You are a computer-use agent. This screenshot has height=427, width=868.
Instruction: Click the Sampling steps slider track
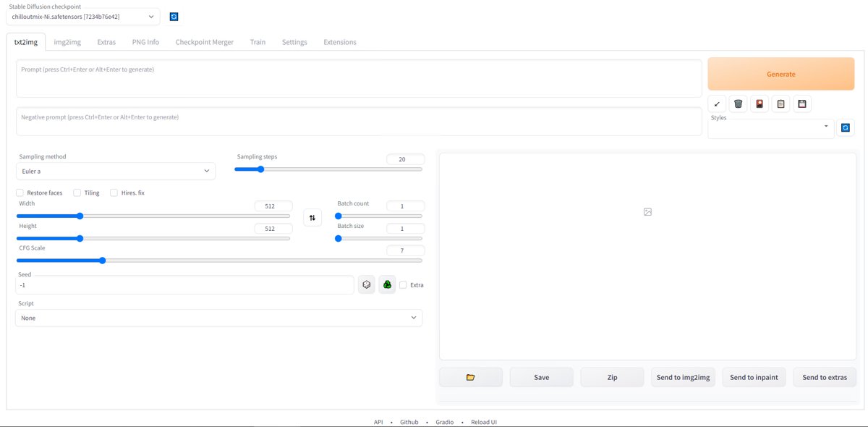(328, 169)
